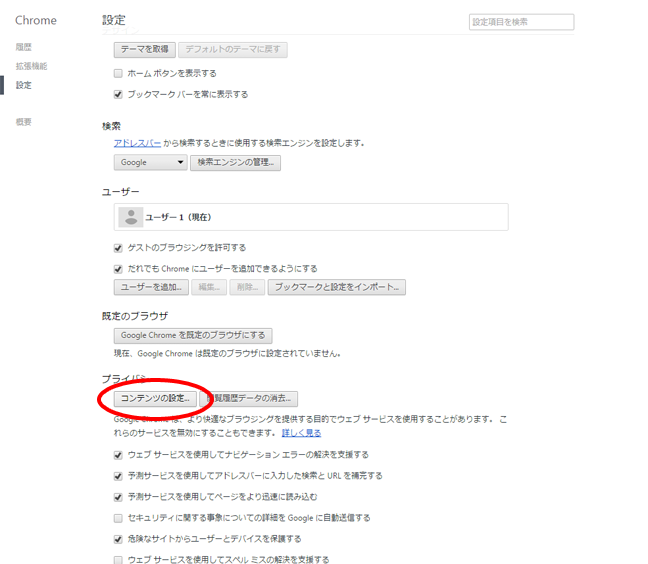This screenshot has width=648, height=564.
Task: Select 設定 in the sidebar
Action: (24, 85)
